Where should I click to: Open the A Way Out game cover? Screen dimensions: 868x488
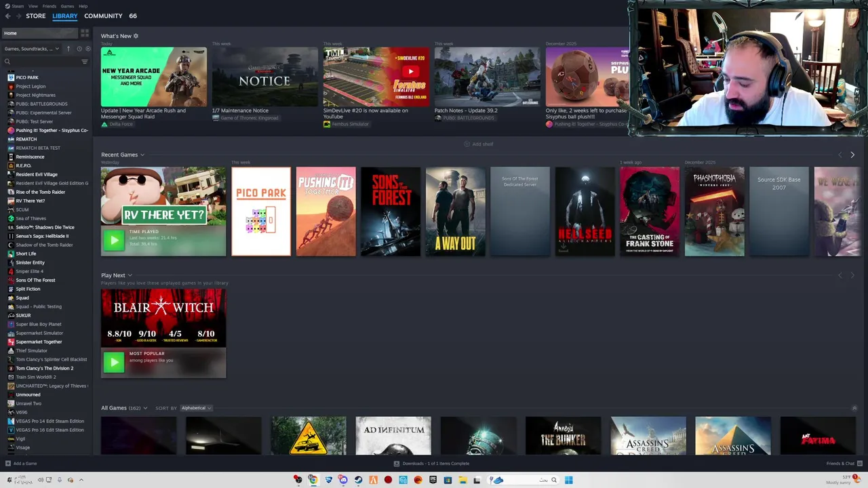coord(455,211)
